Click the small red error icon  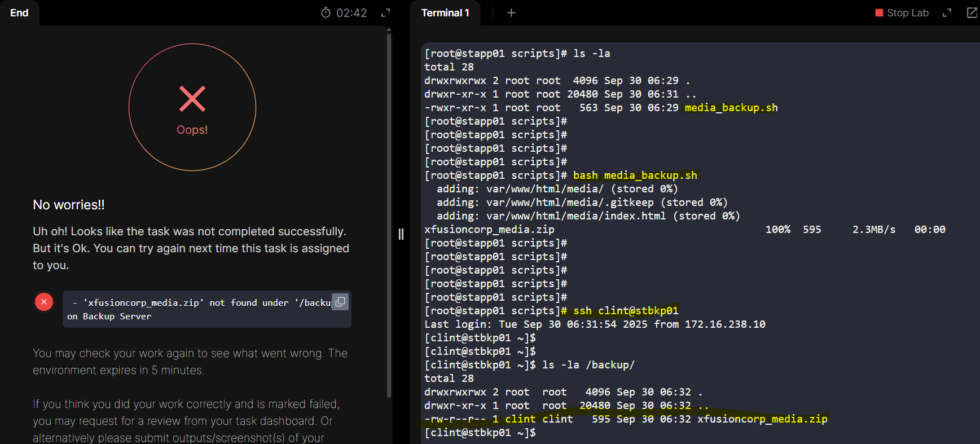[x=44, y=302]
